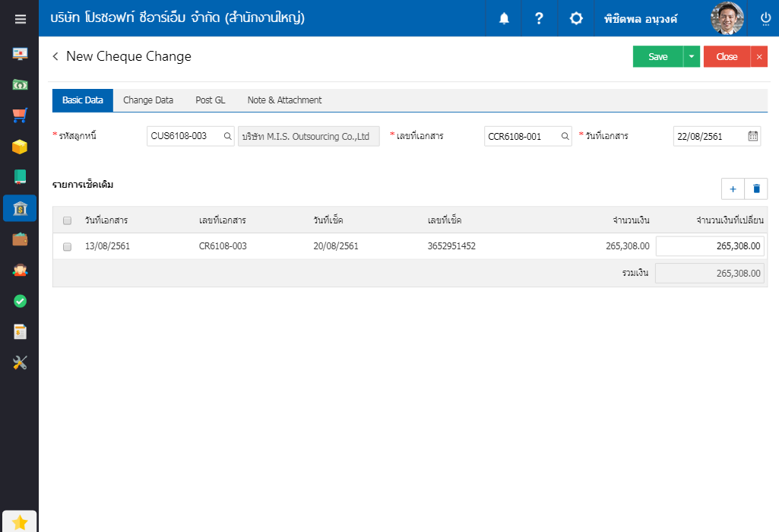Open the settings gear icon
This screenshot has height=532, width=779.
576,18
